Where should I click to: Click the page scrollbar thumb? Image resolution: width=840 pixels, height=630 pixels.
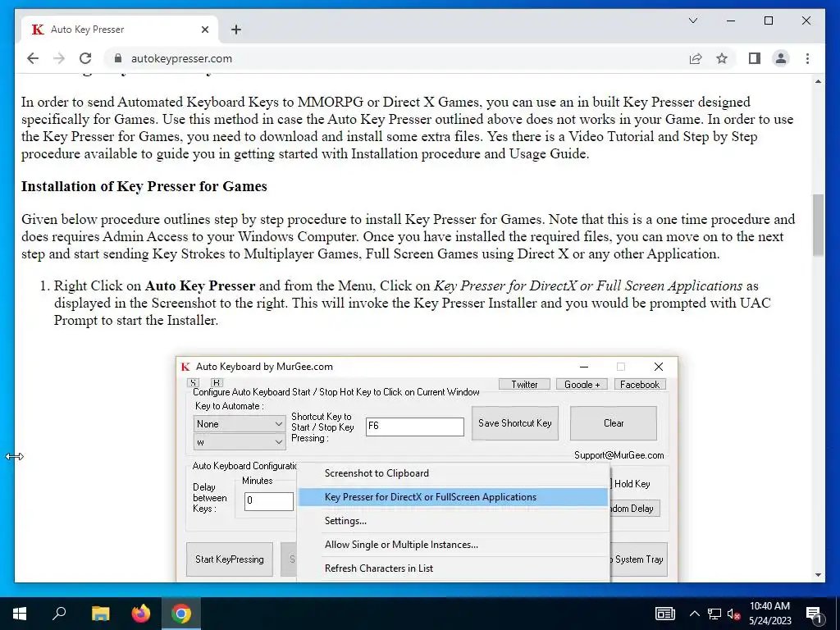818,225
